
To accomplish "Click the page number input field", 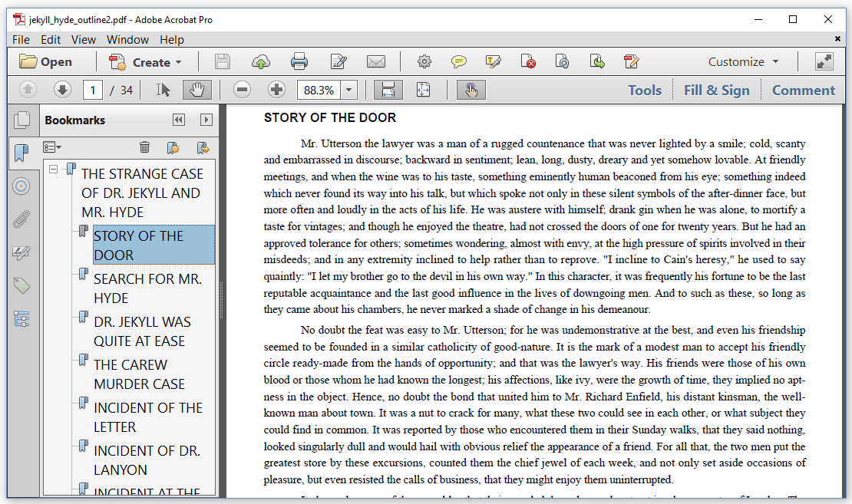I will pos(93,91).
